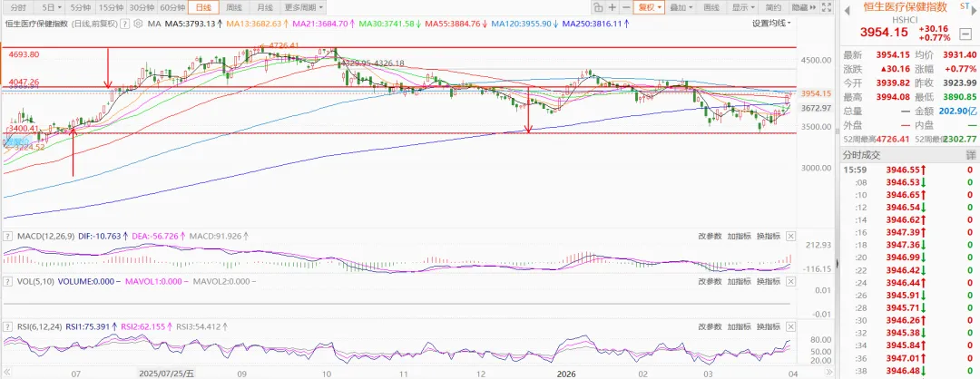Click 改参数 in the RSI panel

pos(710,326)
